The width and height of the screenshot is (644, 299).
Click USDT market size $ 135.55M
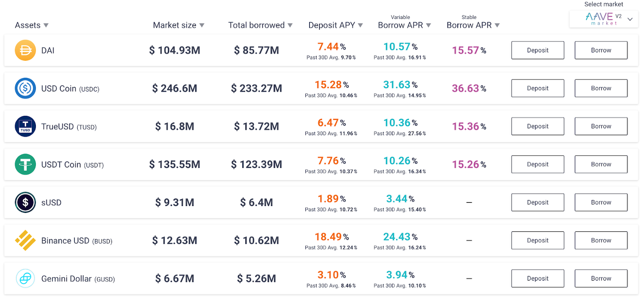coord(175,164)
